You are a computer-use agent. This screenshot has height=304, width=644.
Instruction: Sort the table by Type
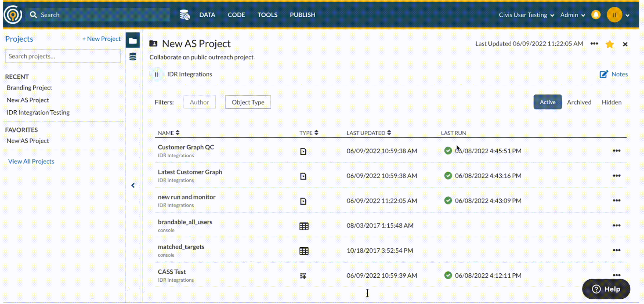[309, 133]
